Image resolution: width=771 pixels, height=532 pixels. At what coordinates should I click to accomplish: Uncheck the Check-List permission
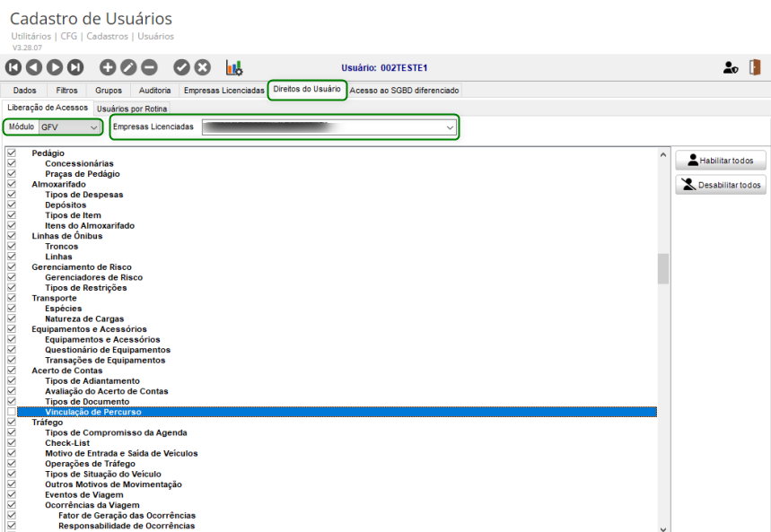pos(12,442)
